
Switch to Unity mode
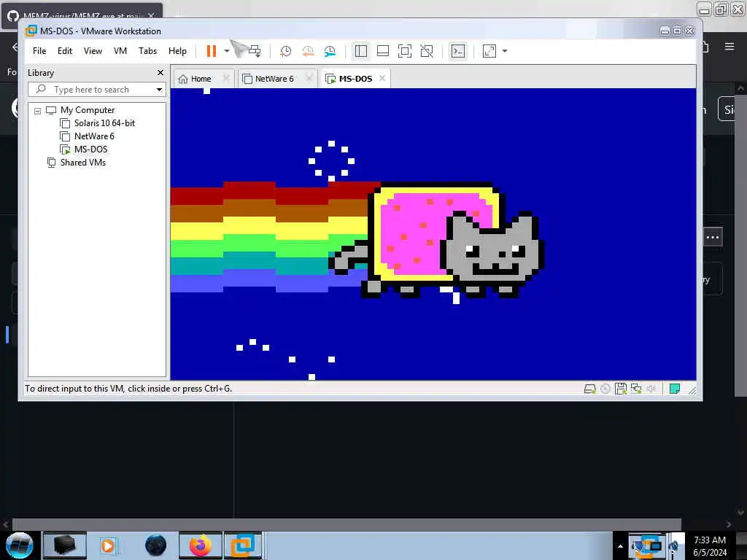click(427, 51)
